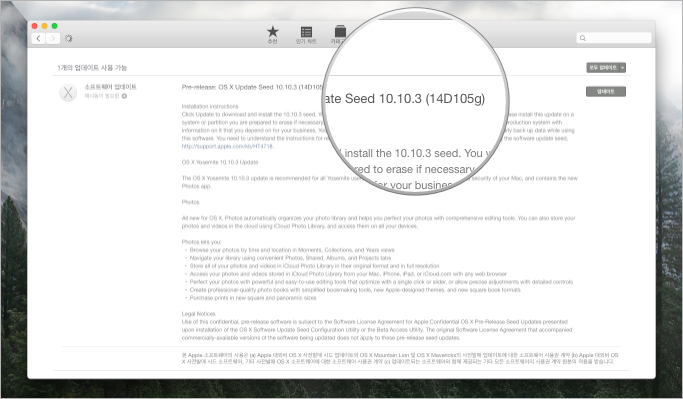
Task: Click the Pre-release OS X Update Seed title
Action: [x=253, y=87]
